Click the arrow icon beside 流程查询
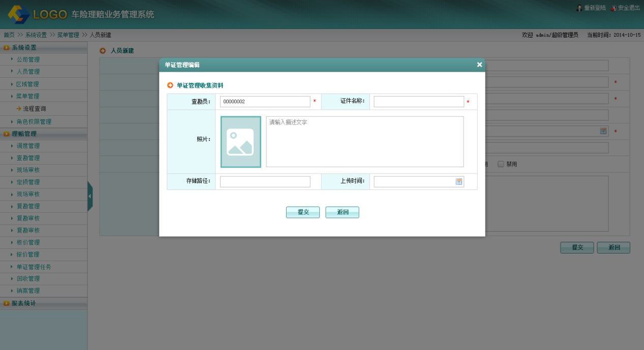This screenshot has width=644, height=350. [x=18, y=109]
